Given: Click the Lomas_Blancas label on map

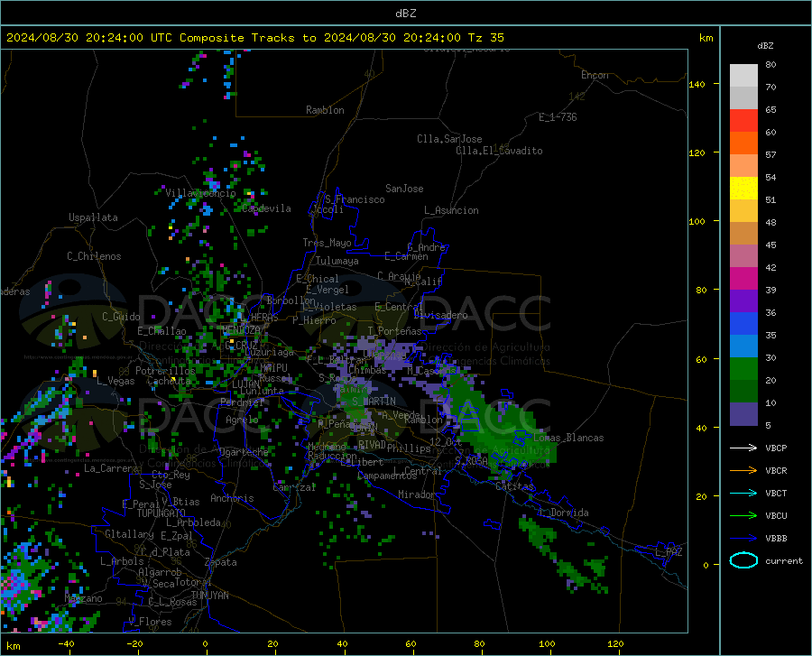Looking at the screenshot, I should [568, 438].
